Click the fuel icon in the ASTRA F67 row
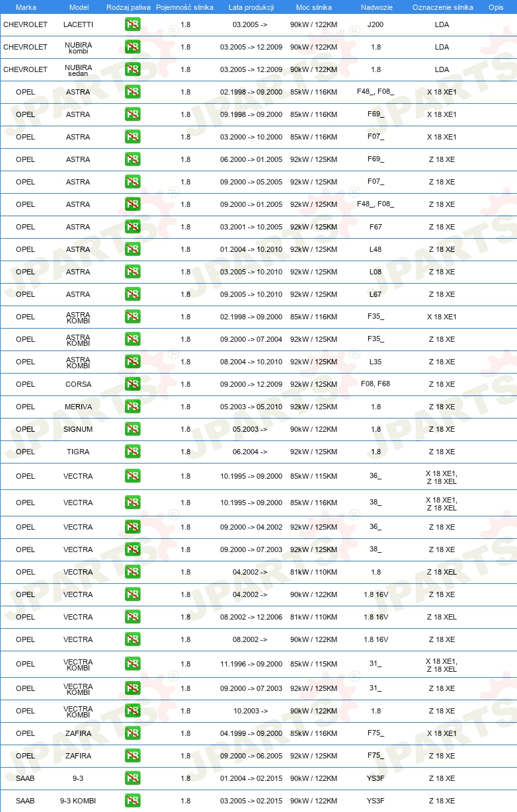This screenshot has height=812, width=517. 132,227
